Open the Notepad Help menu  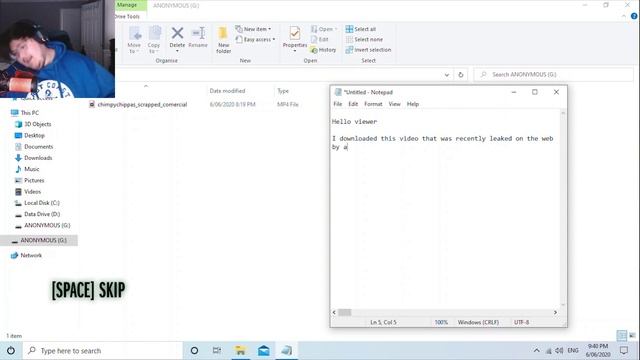pyautogui.click(x=413, y=104)
